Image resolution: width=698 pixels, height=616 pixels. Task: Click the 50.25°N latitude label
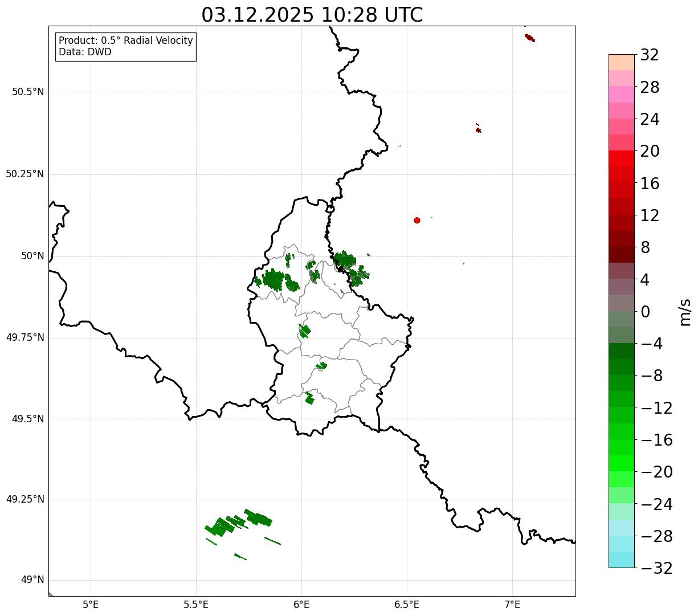coord(25,174)
